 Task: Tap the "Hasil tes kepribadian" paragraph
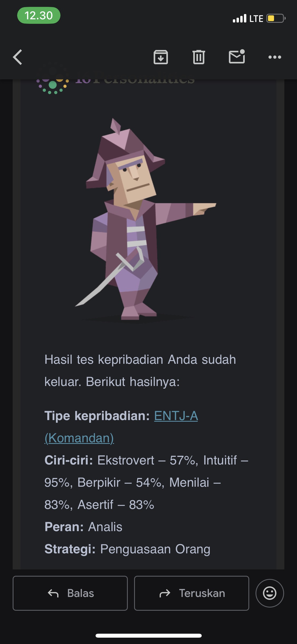coord(140,370)
